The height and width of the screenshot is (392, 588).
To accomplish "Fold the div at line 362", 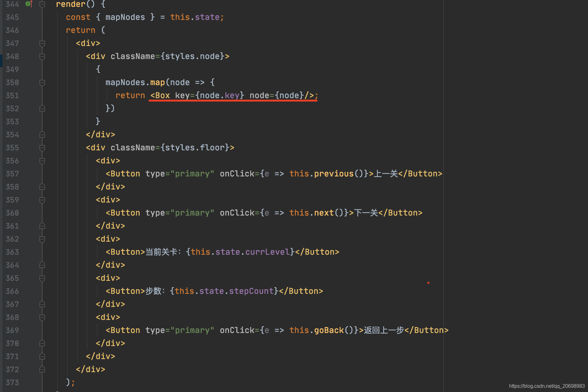I will [42, 239].
